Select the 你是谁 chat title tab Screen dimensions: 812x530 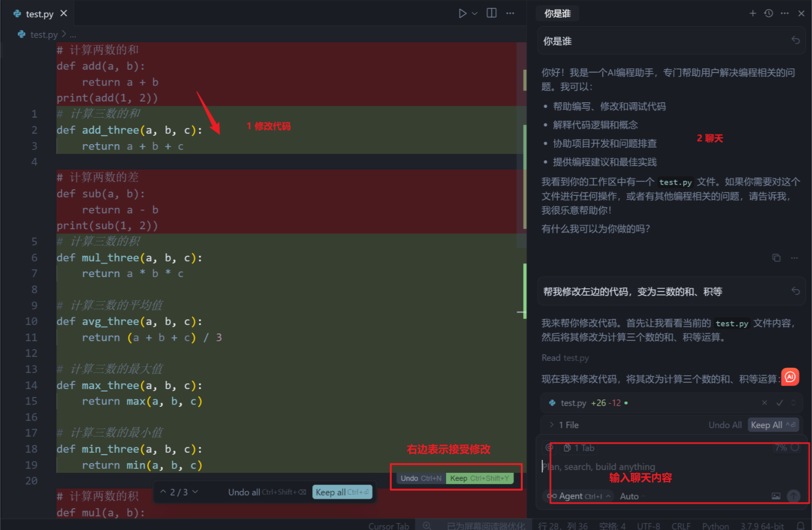click(x=557, y=13)
